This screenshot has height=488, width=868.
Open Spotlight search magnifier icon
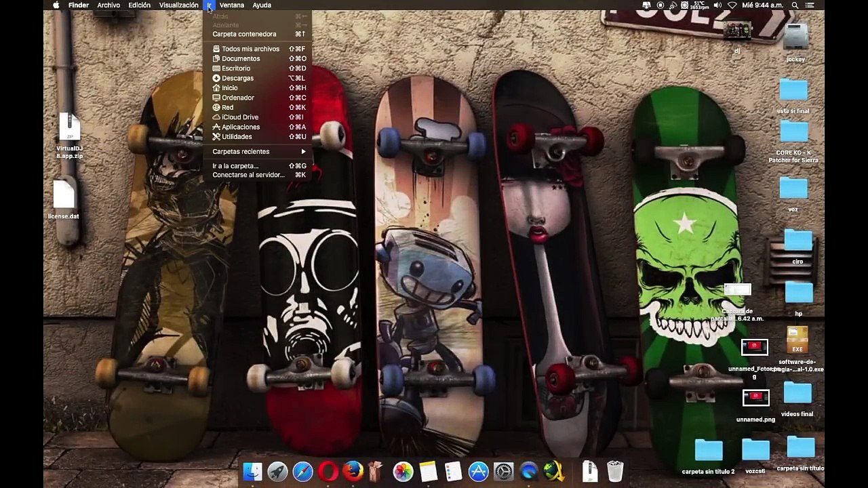point(795,5)
